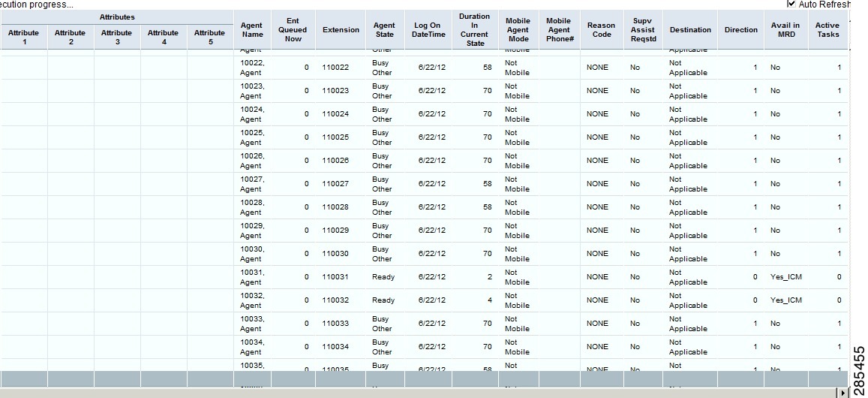Select agent name '10034, Agent'

coord(252,347)
